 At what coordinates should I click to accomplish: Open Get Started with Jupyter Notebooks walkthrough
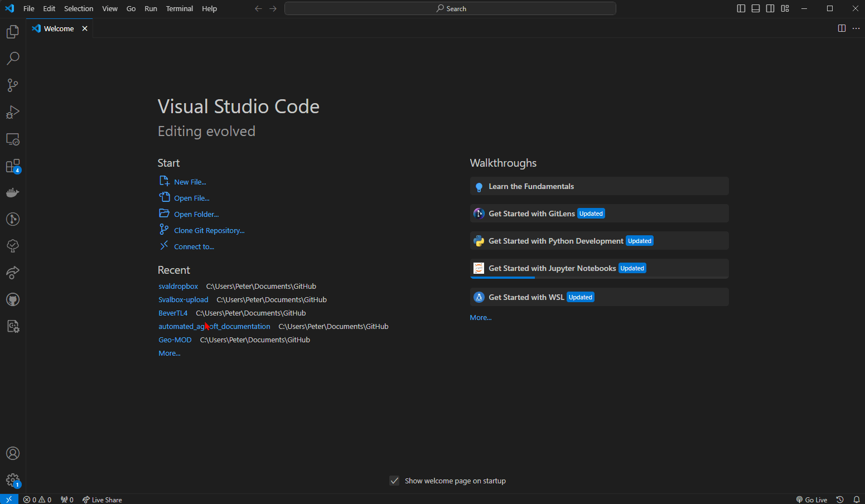tap(600, 268)
